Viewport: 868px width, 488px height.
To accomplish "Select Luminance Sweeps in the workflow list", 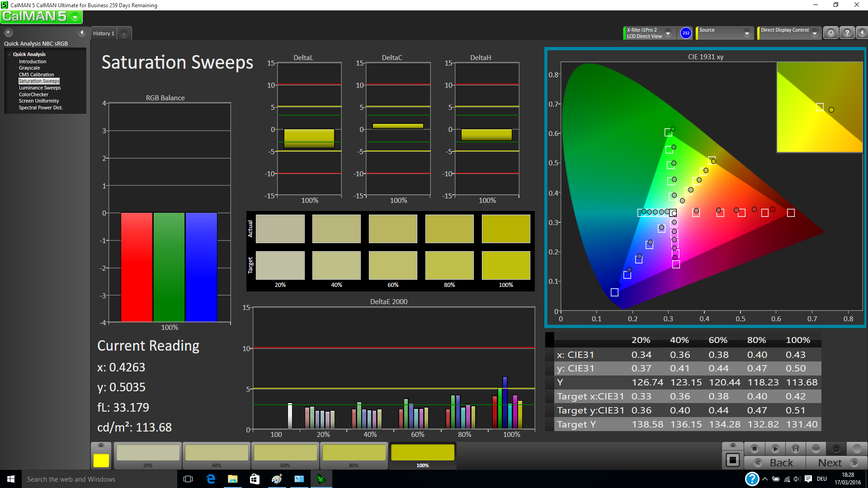I will pyautogui.click(x=40, y=88).
